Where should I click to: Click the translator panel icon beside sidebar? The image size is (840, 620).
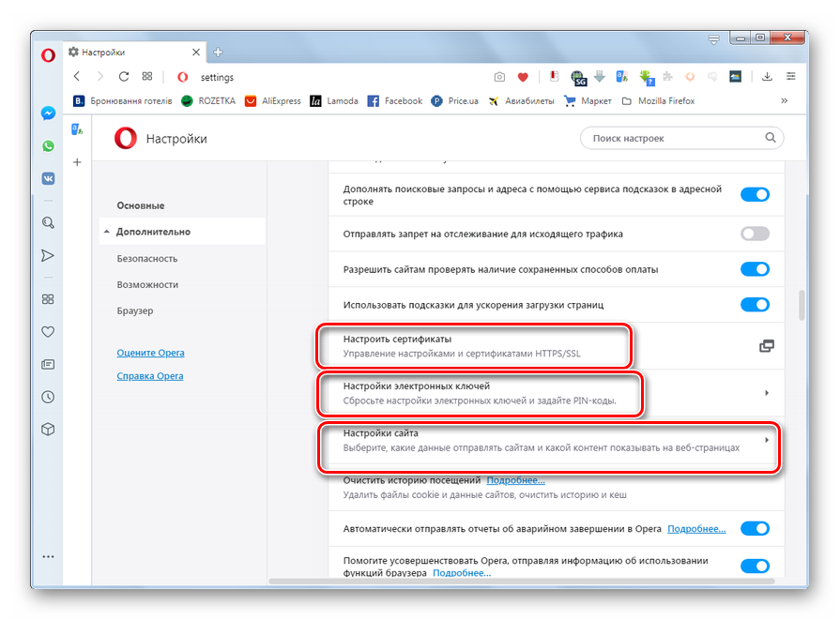click(77, 129)
